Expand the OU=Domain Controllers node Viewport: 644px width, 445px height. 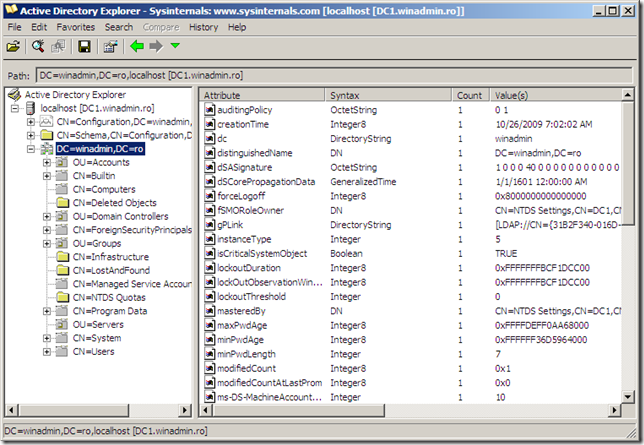(x=47, y=217)
